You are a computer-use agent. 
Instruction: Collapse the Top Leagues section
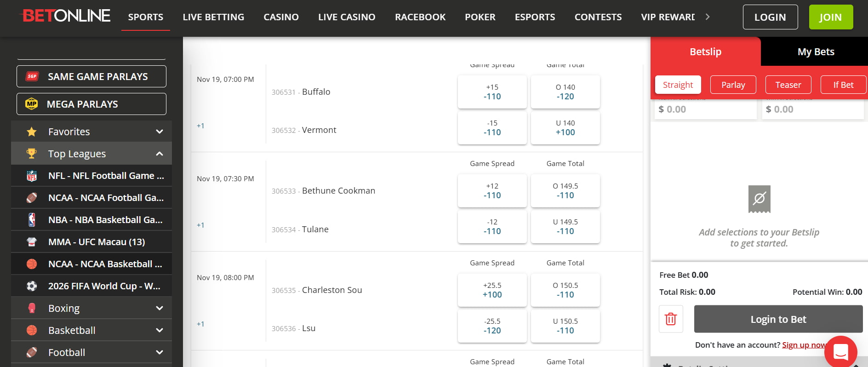point(160,153)
